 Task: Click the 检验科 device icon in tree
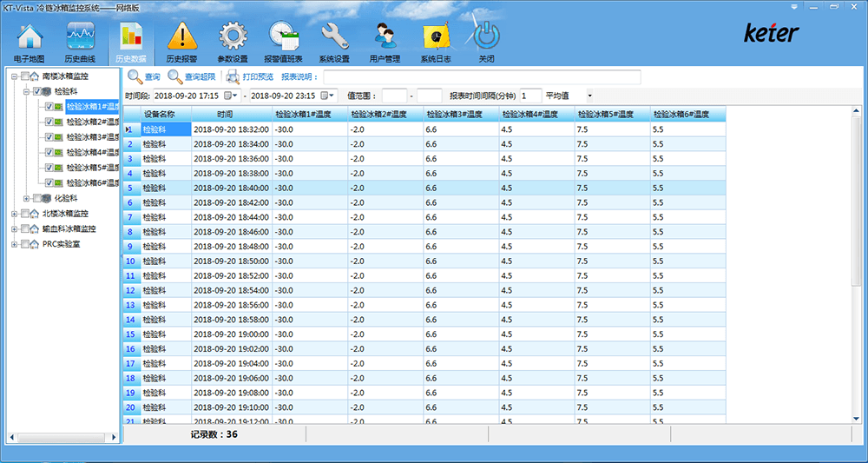point(47,91)
